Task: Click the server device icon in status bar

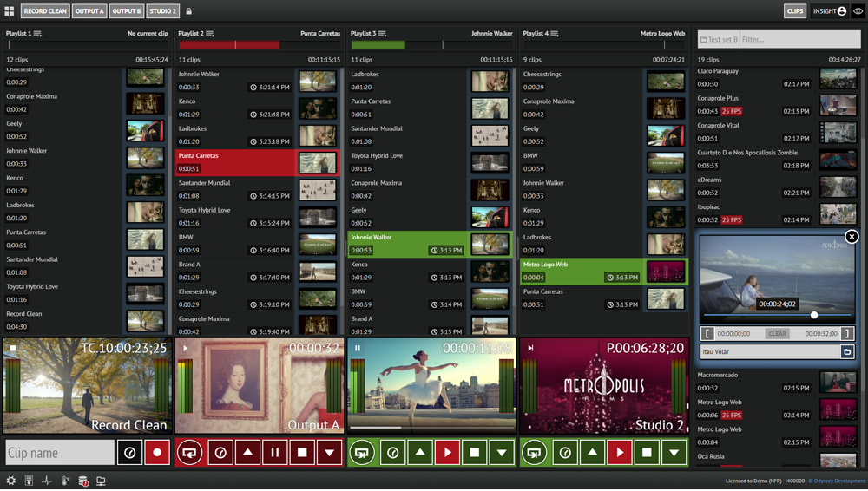Action: point(29,481)
